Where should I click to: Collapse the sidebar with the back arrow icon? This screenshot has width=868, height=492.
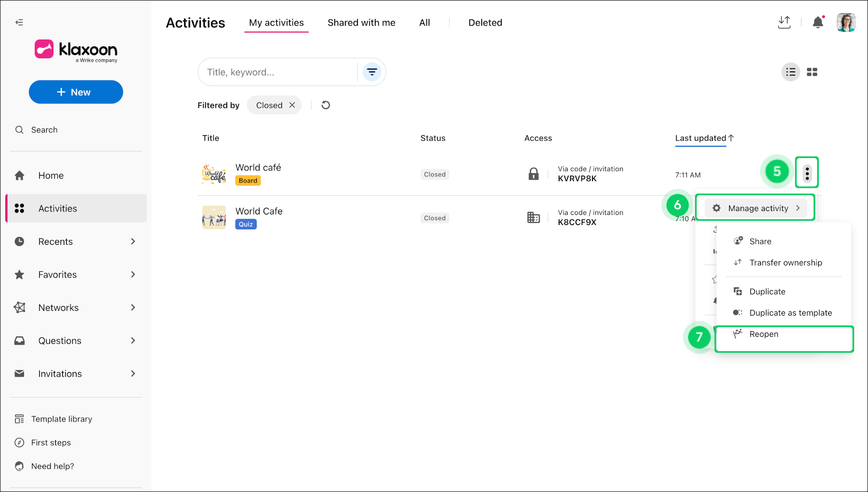pos(19,22)
